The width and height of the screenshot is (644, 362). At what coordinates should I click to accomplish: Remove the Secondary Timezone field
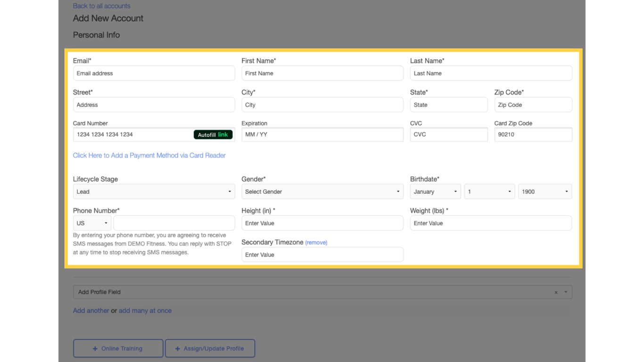pyautogui.click(x=316, y=242)
